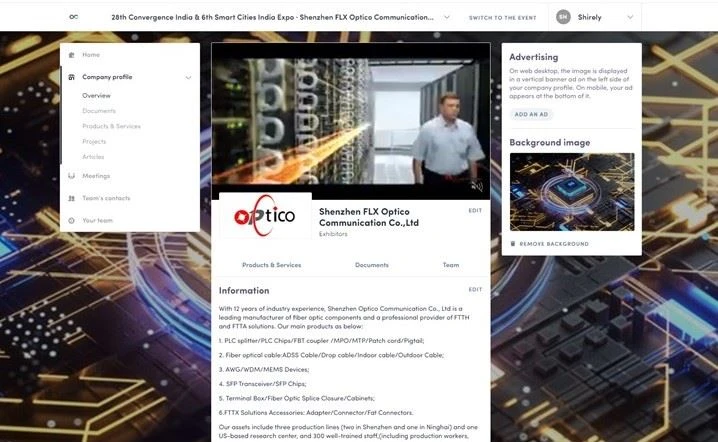
Task: Click the Shirely username text
Action: pos(589,17)
